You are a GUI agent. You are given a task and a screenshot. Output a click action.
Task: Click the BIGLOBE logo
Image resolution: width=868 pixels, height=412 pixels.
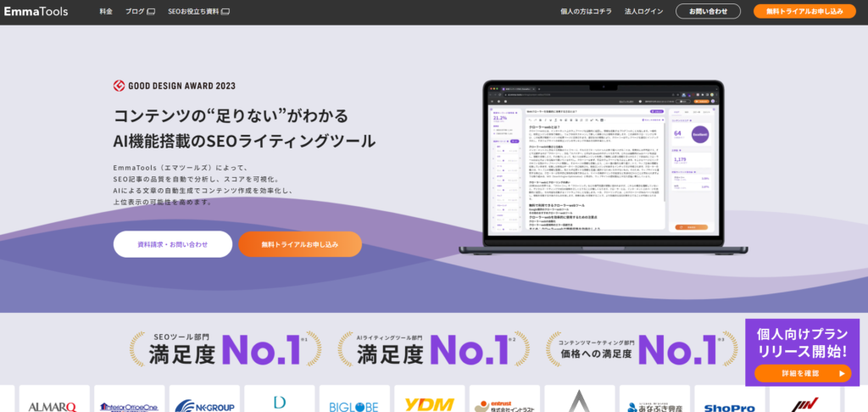(353, 405)
